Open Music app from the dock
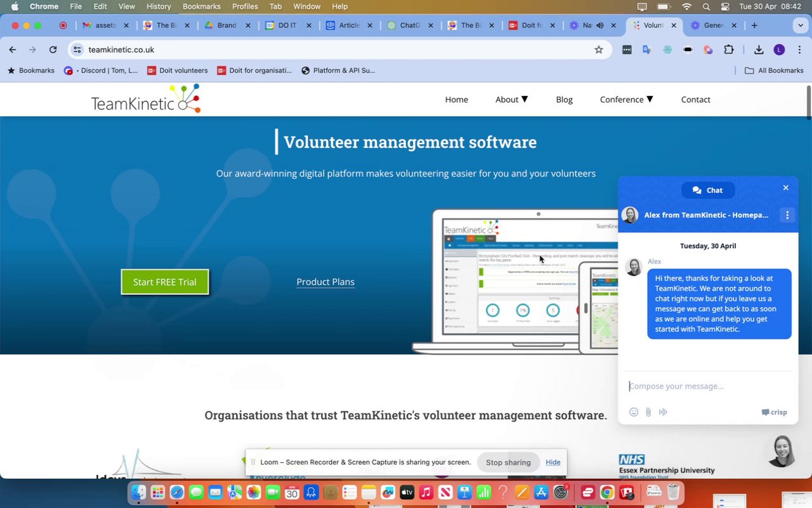Image resolution: width=812 pixels, height=508 pixels. pos(426,492)
